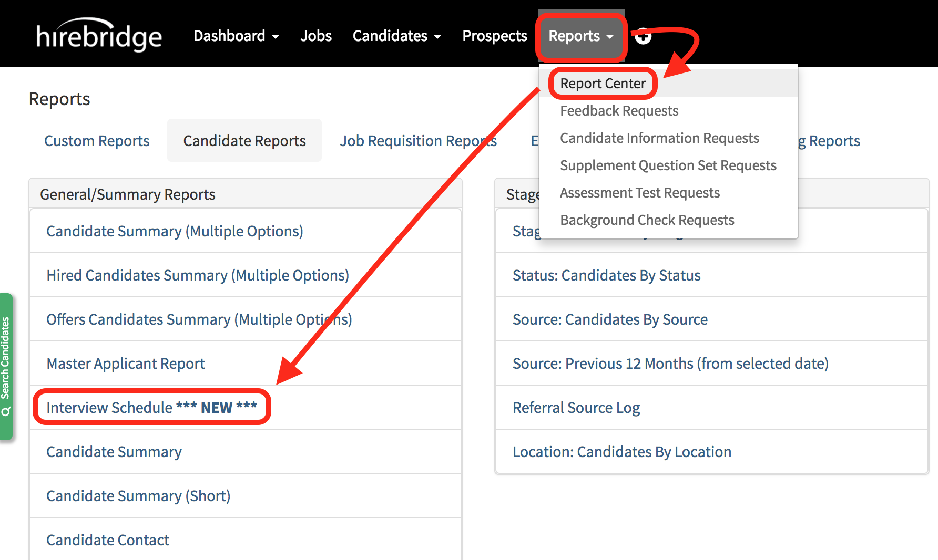Screen dimensions: 938x560
Task: Click the hirebridge logo
Action: [98, 35]
